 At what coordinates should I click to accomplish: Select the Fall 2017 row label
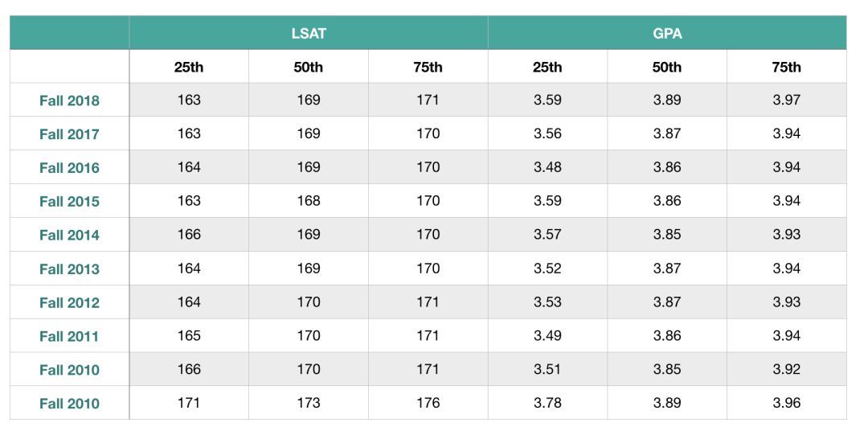[69, 134]
